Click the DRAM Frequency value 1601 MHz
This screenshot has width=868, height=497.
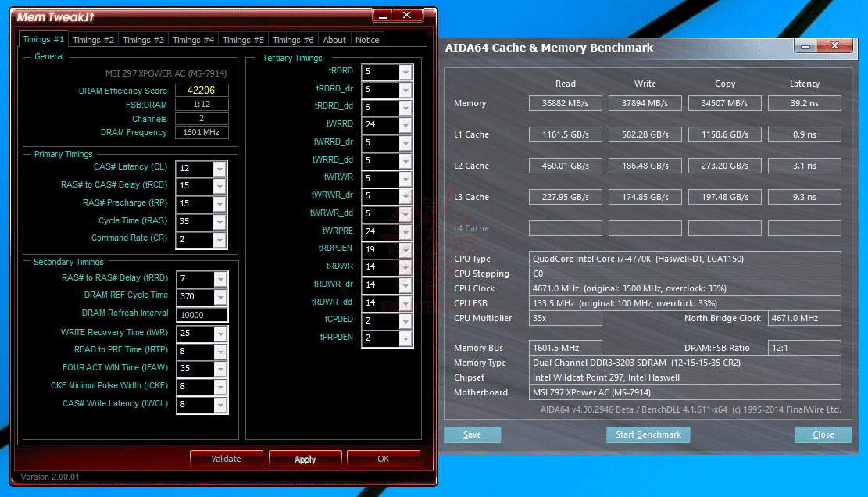(x=202, y=132)
